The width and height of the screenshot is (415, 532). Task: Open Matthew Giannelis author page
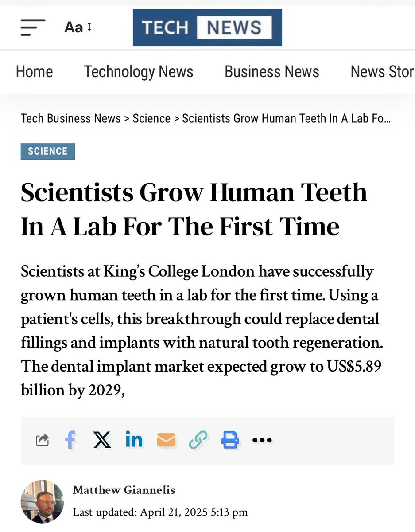(x=124, y=490)
